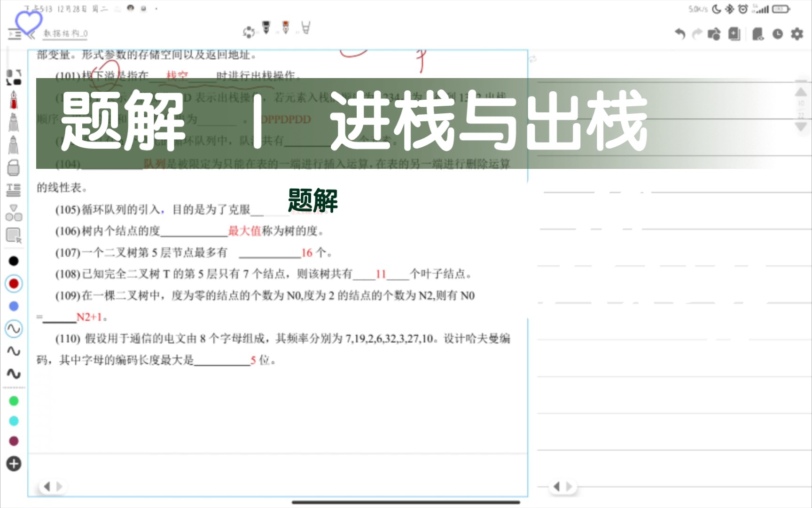Choose black pen color
This screenshot has width=812, height=508.
(x=14, y=261)
